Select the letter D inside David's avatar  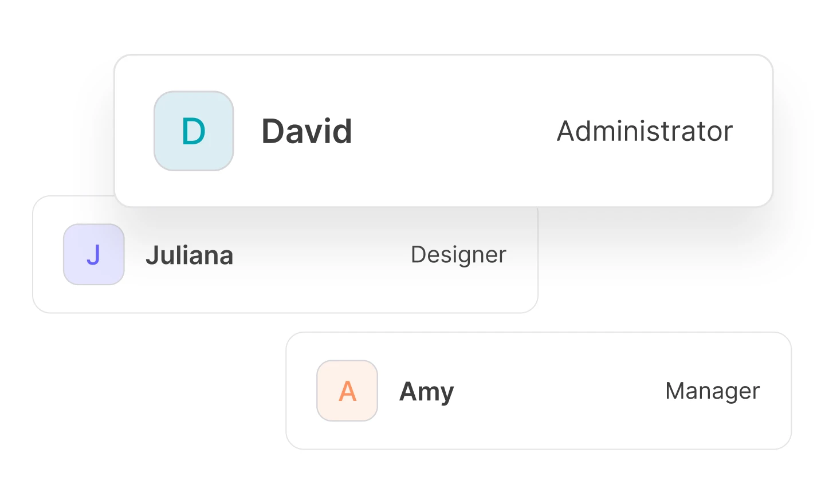coord(194,132)
